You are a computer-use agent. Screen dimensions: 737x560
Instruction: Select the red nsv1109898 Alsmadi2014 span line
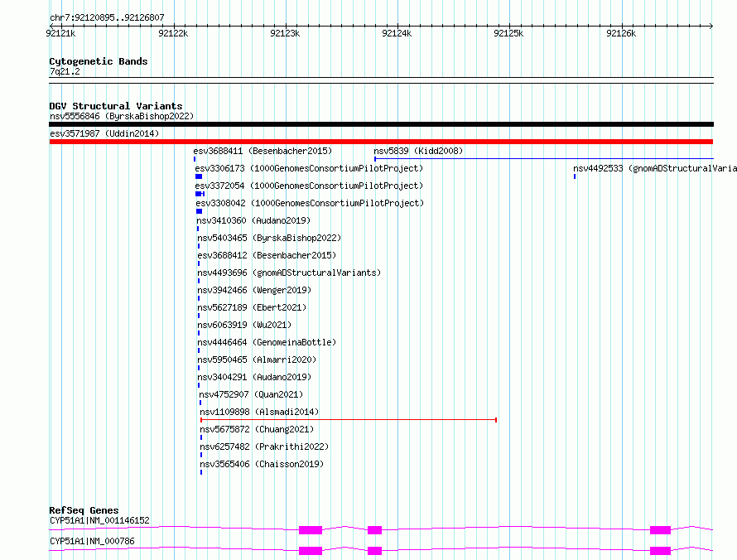click(x=348, y=420)
